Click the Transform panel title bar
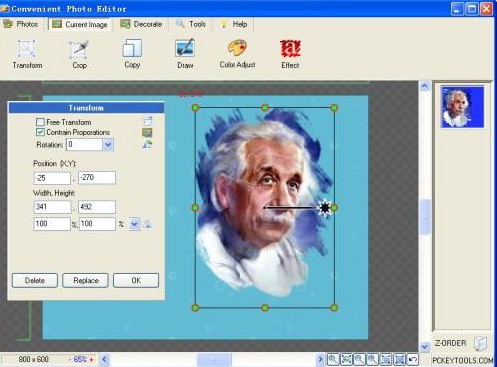Image resolution: width=497 pixels, height=367 pixels. (86, 108)
